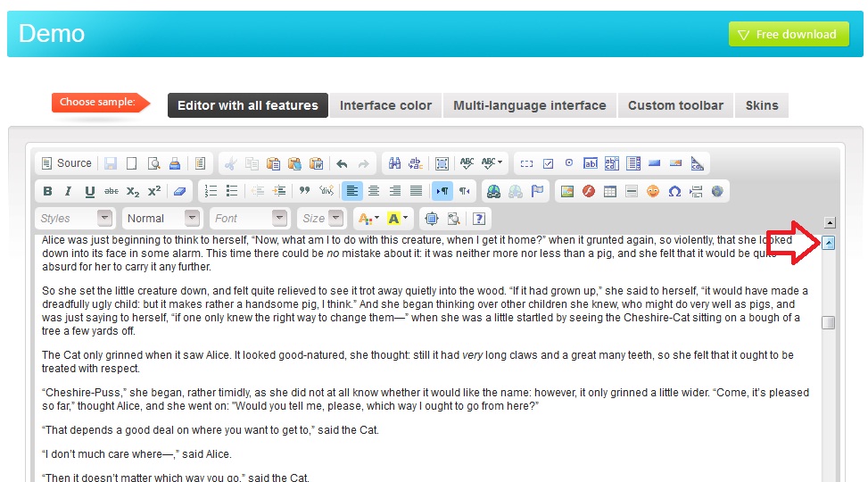Open the Styles dropdown
This screenshot has height=482, width=868.
coord(77,219)
